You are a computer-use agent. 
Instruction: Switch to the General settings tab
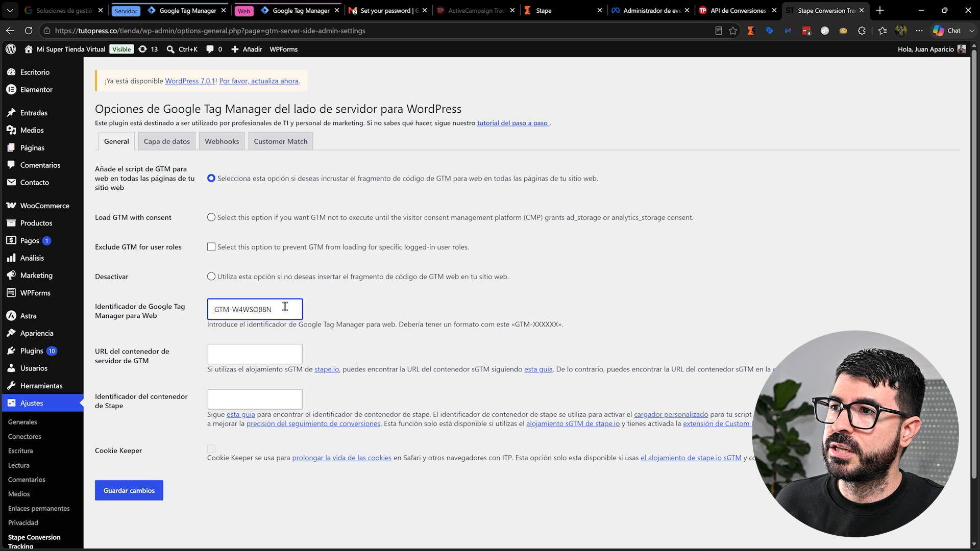[x=116, y=141]
